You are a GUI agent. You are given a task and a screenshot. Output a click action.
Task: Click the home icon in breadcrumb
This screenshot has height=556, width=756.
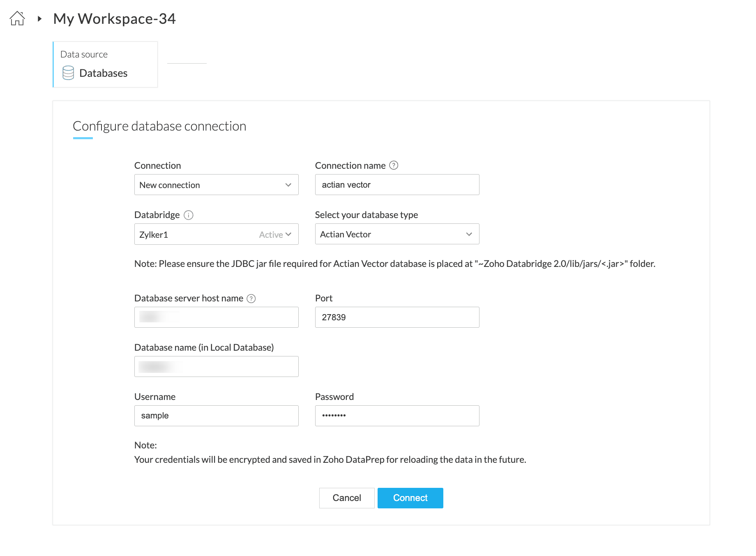(17, 18)
